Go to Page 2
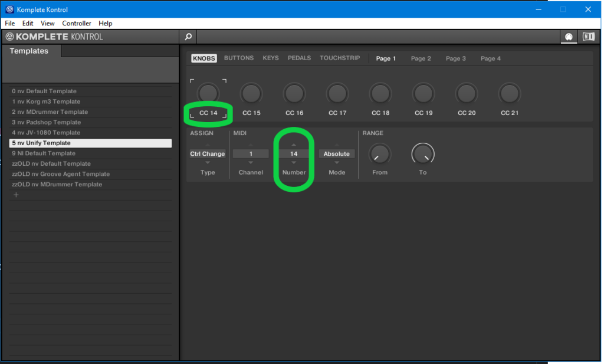604x364 pixels. pyautogui.click(x=421, y=58)
